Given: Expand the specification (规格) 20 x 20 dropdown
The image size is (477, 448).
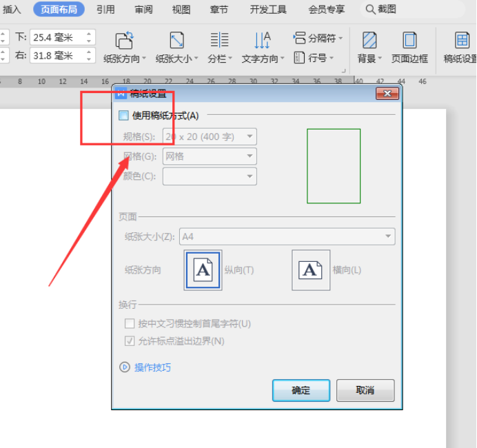Looking at the screenshot, I should (x=210, y=136).
